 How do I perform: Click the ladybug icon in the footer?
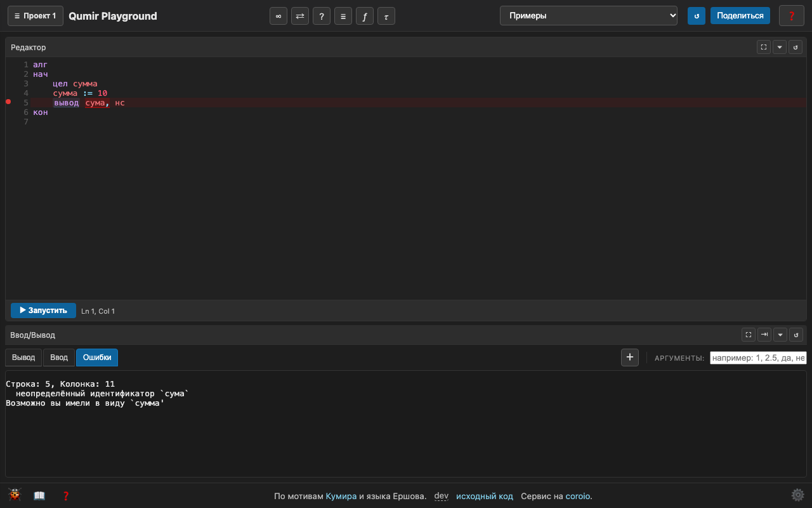coord(15,495)
